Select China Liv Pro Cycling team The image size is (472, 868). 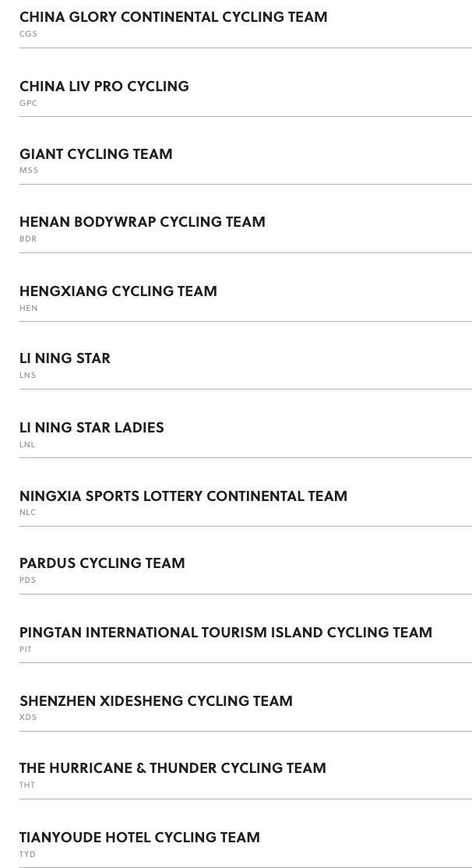click(x=104, y=86)
